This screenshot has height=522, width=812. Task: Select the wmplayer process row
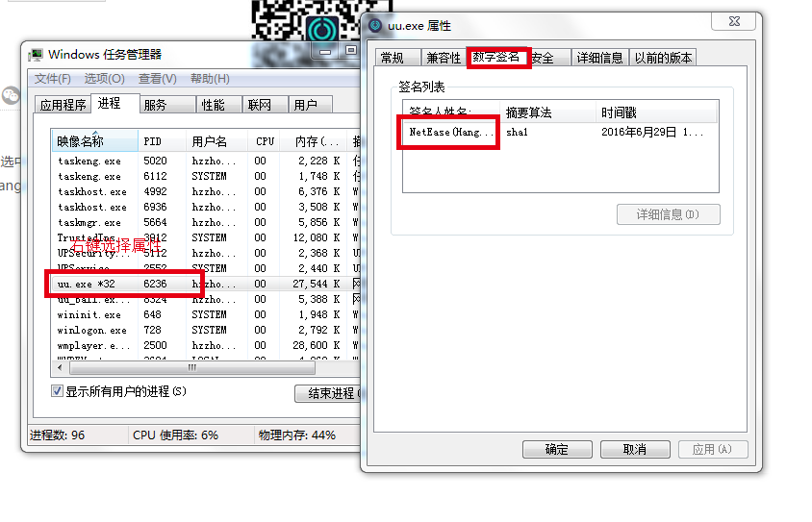pyautogui.click(x=206, y=345)
